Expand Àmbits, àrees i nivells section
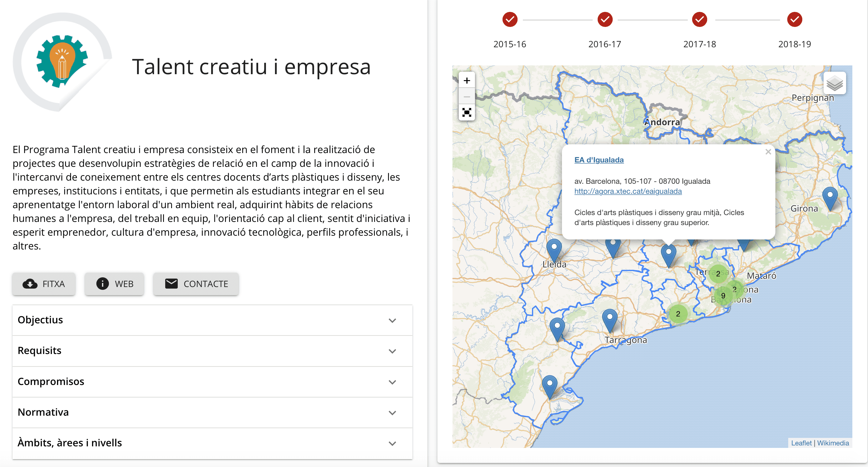This screenshot has height=467, width=868. [x=212, y=443]
